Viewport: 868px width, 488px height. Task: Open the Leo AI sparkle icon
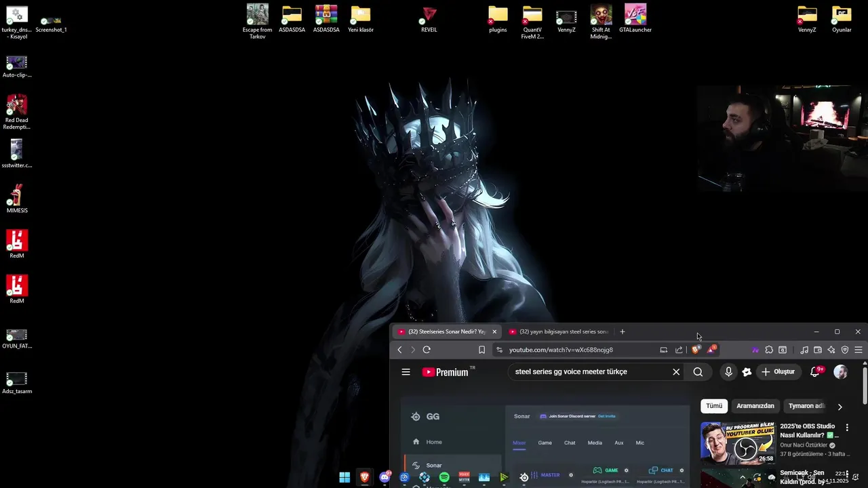tap(831, 350)
